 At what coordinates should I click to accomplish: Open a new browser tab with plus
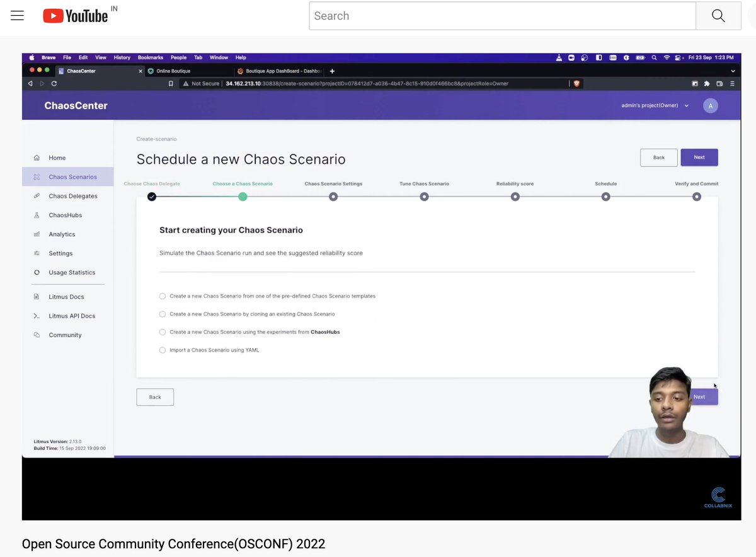pos(332,71)
